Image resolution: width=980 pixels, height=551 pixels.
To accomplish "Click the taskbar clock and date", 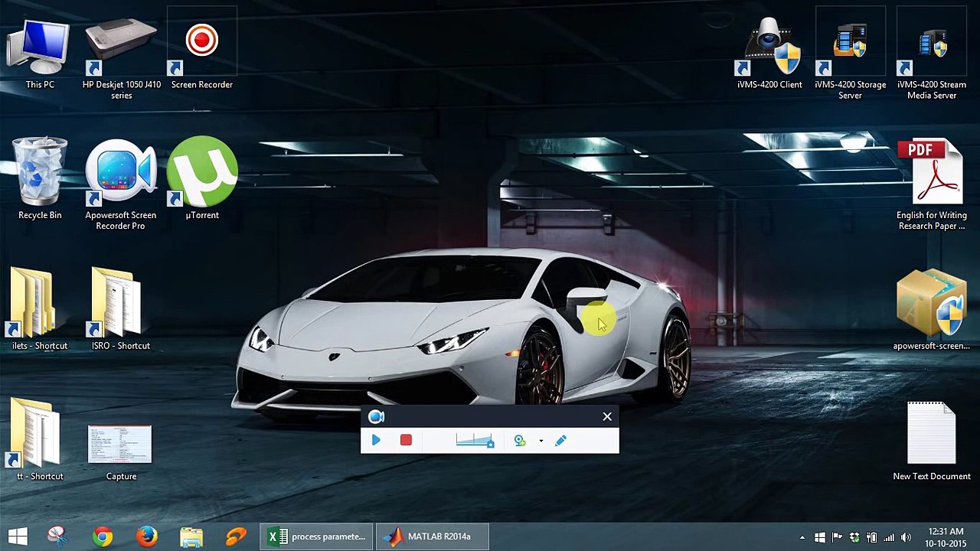I will 945,537.
